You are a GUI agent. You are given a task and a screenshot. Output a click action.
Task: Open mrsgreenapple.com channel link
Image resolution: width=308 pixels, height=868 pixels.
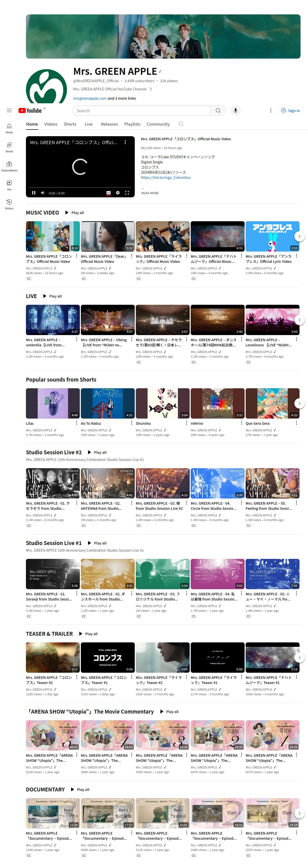(x=90, y=98)
